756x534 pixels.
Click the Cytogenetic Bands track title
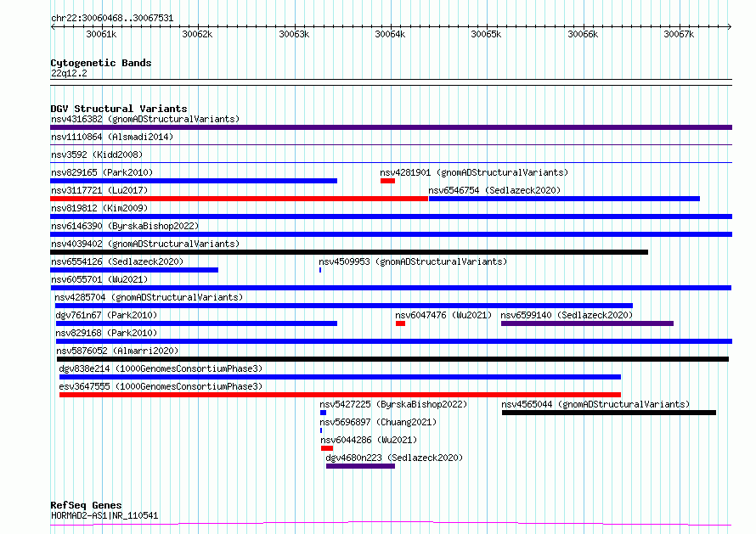(x=101, y=63)
